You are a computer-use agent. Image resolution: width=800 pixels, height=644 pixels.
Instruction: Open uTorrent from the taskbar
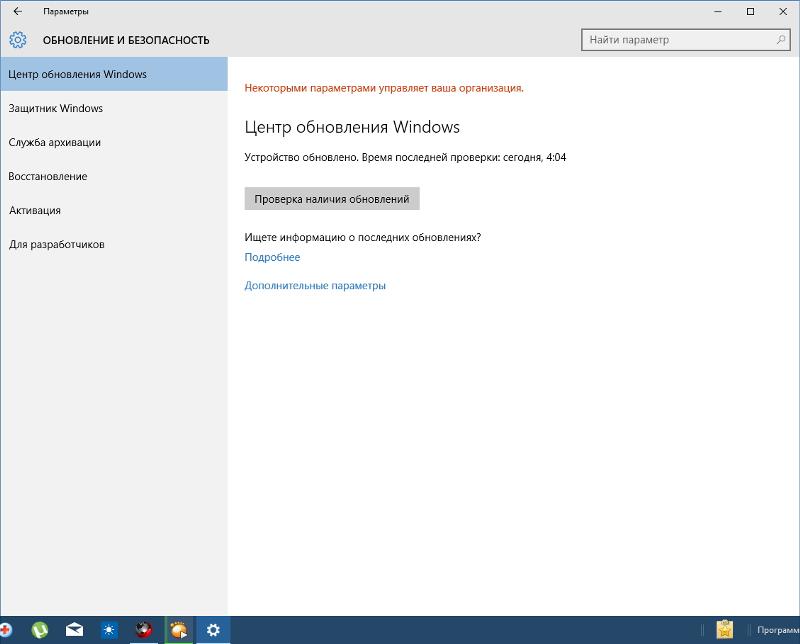(40, 630)
